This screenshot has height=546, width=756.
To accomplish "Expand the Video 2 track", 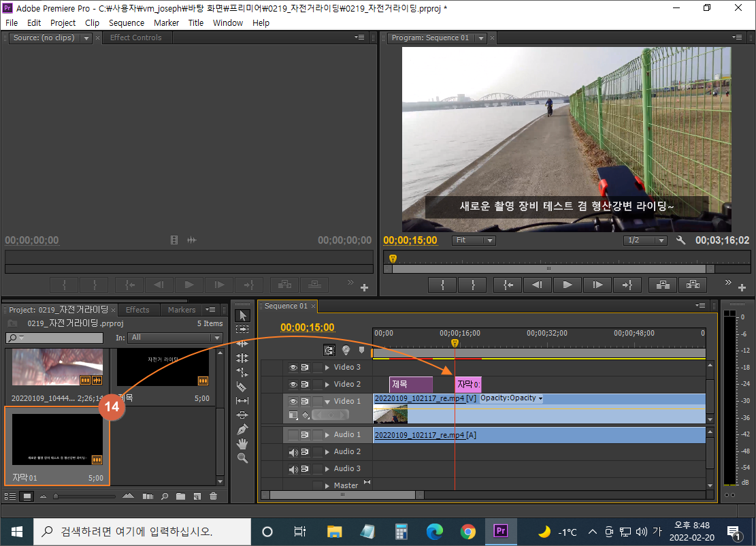I will 327,385.
